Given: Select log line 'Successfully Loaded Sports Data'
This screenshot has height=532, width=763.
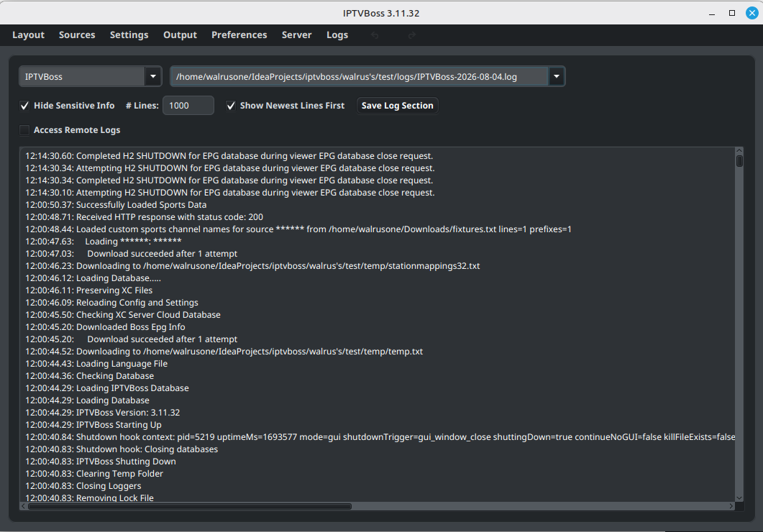Looking at the screenshot, I should [x=116, y=205].
